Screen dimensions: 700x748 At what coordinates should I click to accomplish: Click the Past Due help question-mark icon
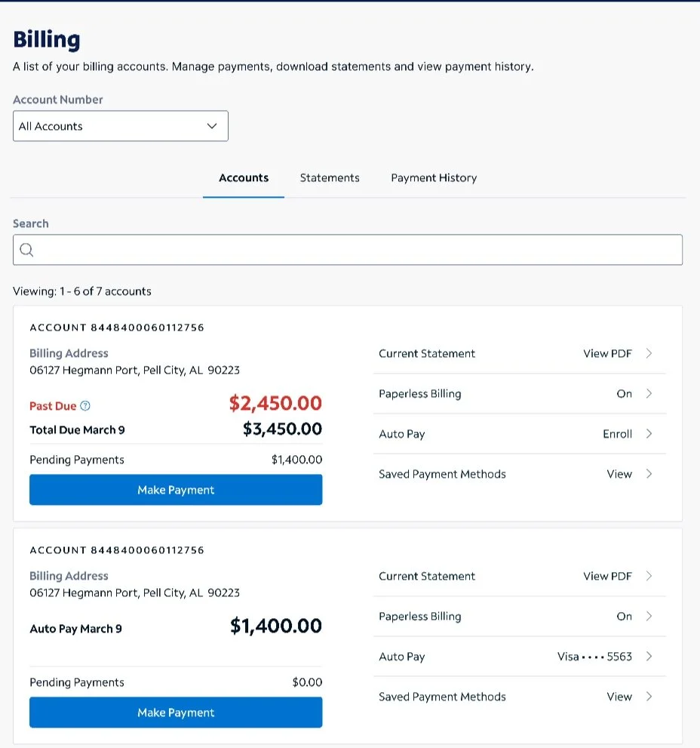point(85,406)
